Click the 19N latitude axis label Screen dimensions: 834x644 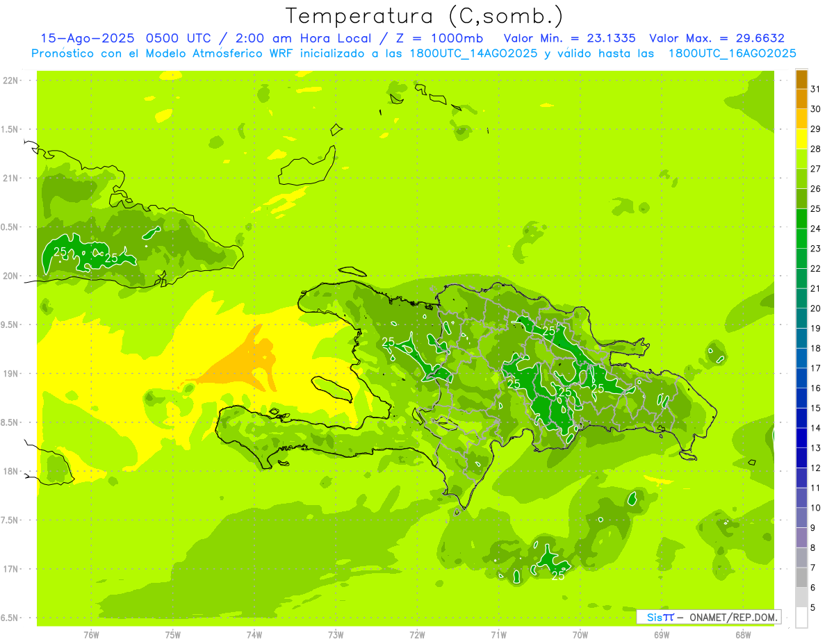[x=12, y=374]
